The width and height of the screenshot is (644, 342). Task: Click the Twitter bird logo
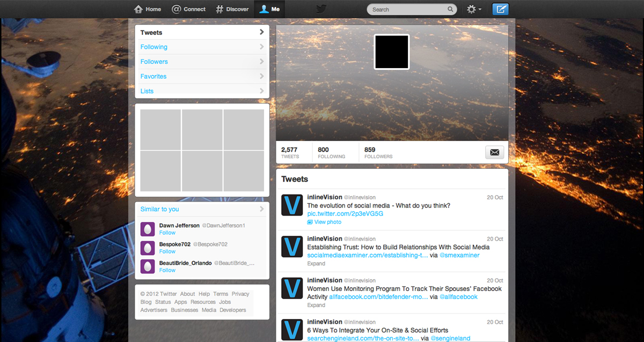click(321, 9)
